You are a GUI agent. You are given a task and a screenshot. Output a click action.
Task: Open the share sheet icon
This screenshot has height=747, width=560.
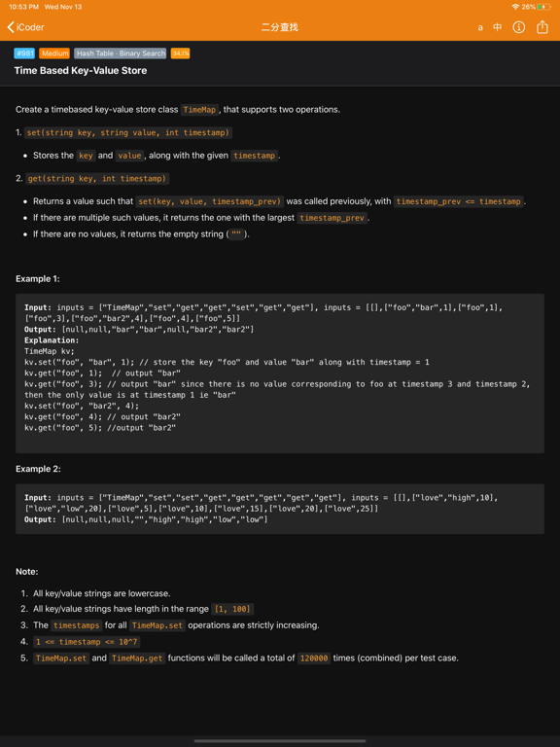[542, 27]
